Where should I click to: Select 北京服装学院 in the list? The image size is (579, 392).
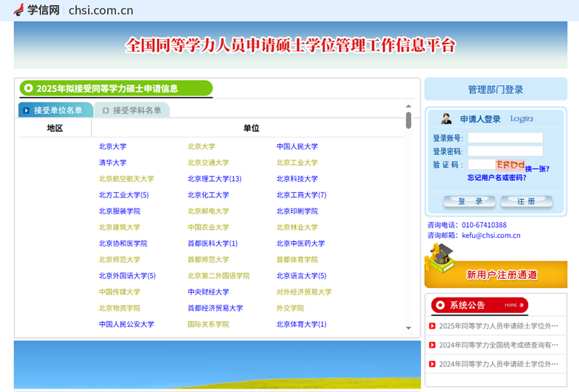tap(120, 212)
